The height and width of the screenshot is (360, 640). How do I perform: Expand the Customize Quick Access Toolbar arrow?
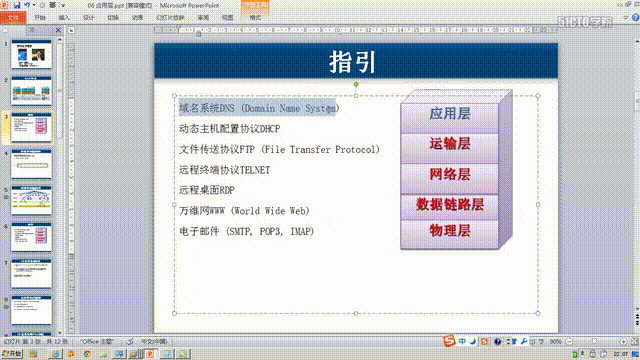[63, 6]
